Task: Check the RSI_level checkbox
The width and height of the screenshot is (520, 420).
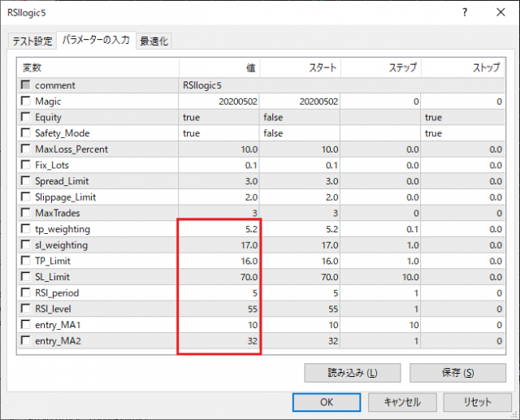Action: click(25, 308)
